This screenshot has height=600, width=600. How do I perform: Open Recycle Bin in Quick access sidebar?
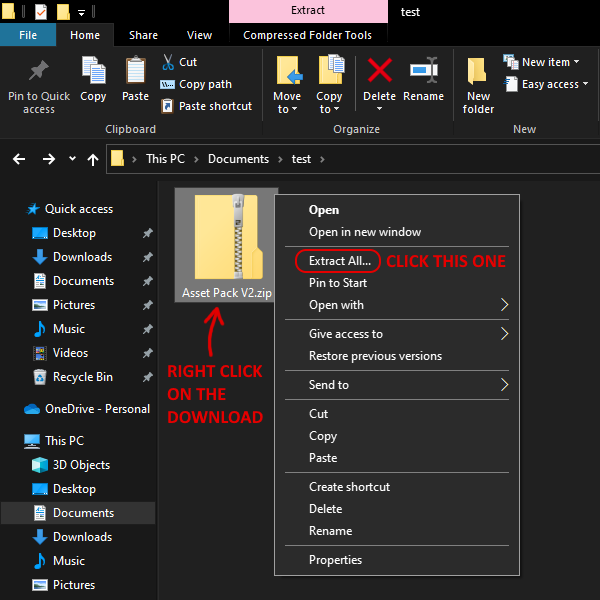(x=82, y=377)
